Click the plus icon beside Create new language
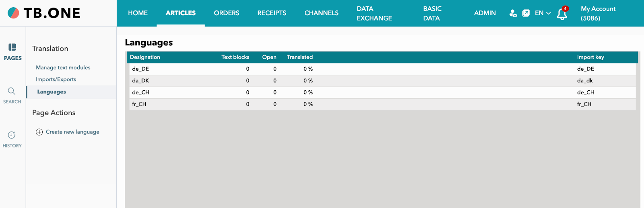Viewport: 644px width, 208px height. (x=39, y=132)
